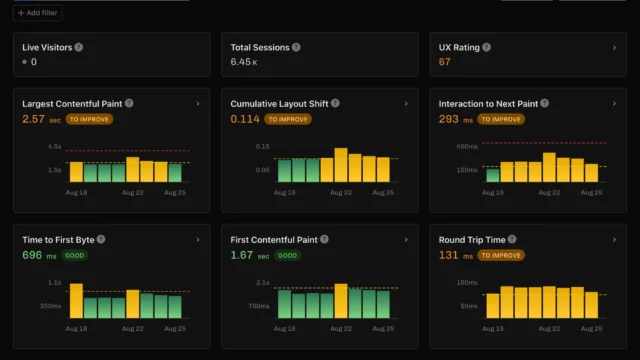Open help icon beside Interaction to Next Paint
This screenshot has width=640, height=360.
click(544, 103)
